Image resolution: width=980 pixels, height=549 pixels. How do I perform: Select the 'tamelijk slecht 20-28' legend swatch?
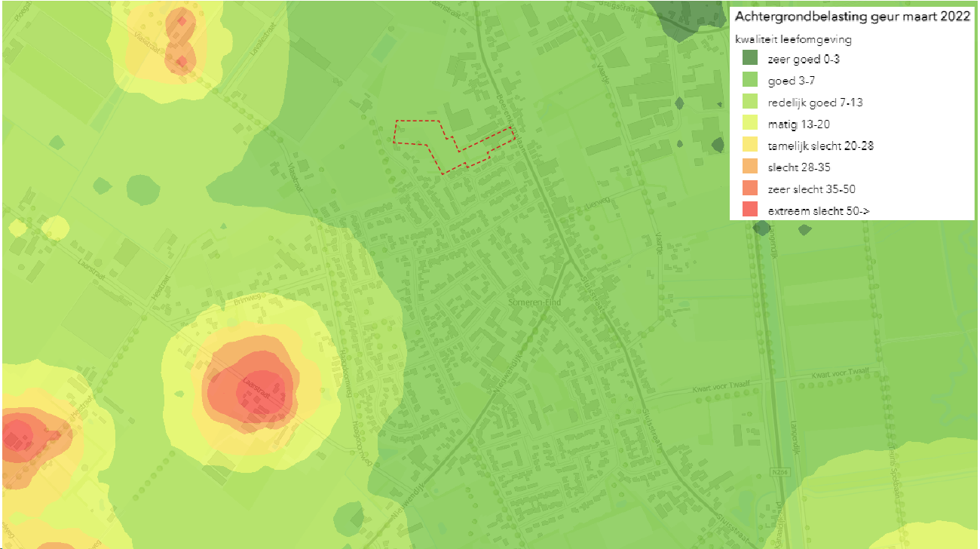[749, 146]
